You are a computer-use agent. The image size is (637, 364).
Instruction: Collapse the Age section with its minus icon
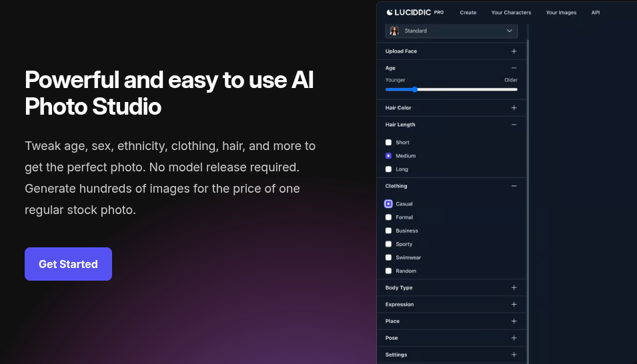[x=514, y=68]
